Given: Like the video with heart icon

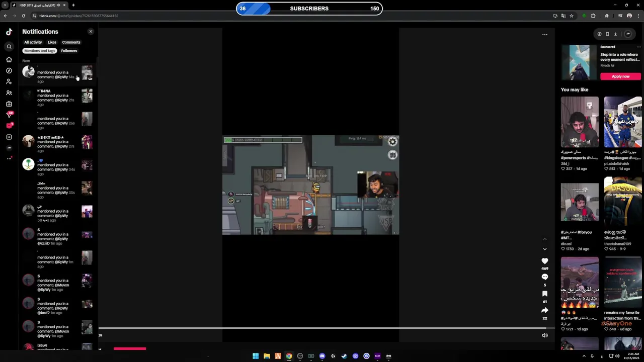Looking at the screenshot, I should (x=544, y=261).
